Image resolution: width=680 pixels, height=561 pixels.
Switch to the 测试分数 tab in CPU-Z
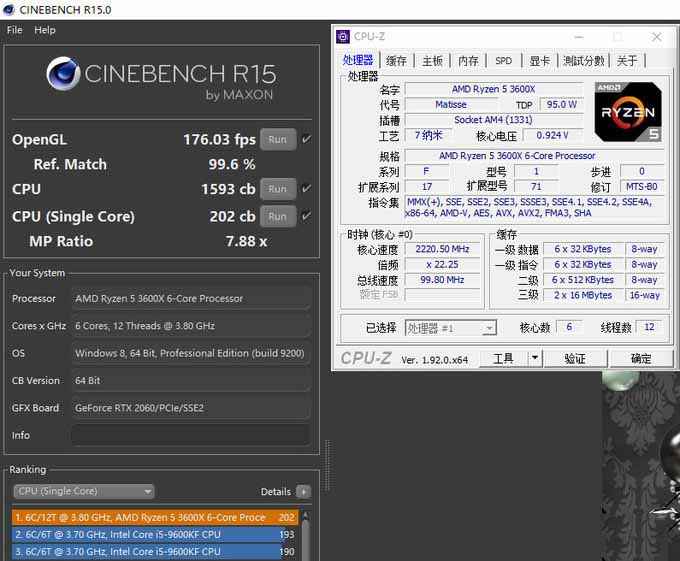coord(584,61)
